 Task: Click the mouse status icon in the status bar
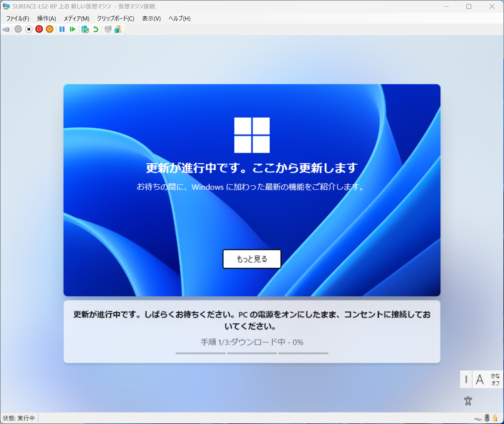point(487,418)
